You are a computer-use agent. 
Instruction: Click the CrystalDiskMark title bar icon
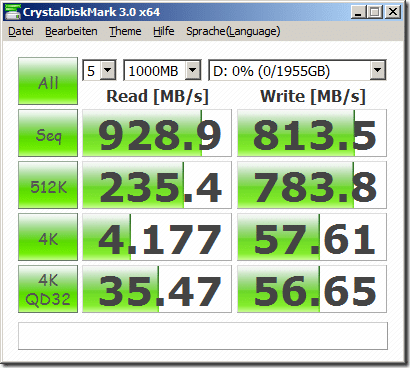click(x=13, y=13)
